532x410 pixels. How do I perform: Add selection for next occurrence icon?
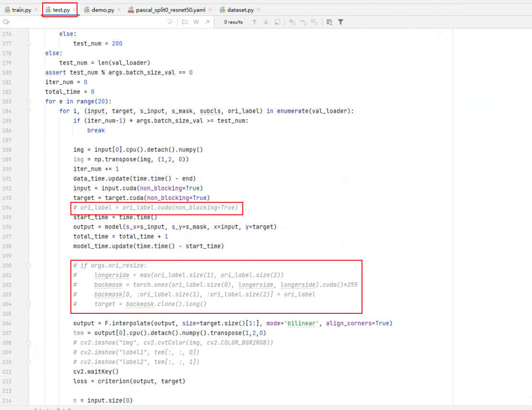(x=292, y=22)
